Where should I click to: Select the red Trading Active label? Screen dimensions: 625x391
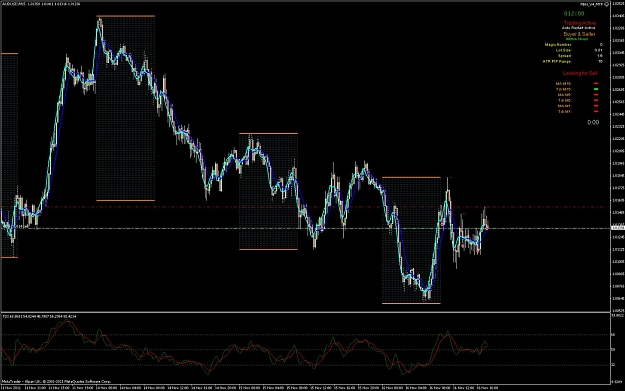[x=580, y=23]
